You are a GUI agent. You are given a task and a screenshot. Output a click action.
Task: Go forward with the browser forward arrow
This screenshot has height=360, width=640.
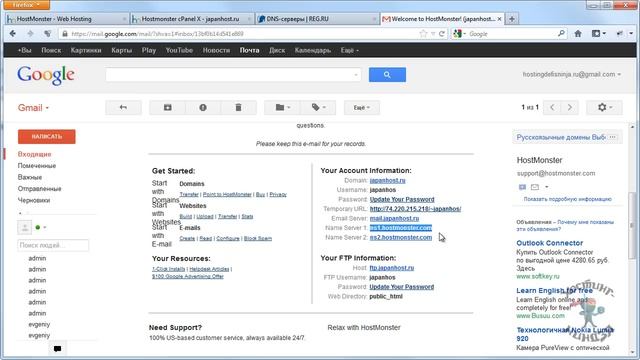[x=30, y=34]
